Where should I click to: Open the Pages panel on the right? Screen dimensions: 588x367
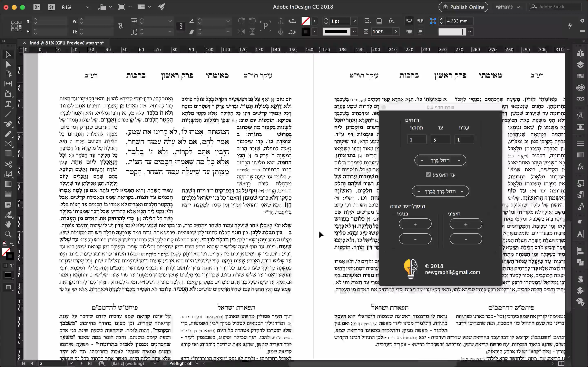click(x=581, y=53)
